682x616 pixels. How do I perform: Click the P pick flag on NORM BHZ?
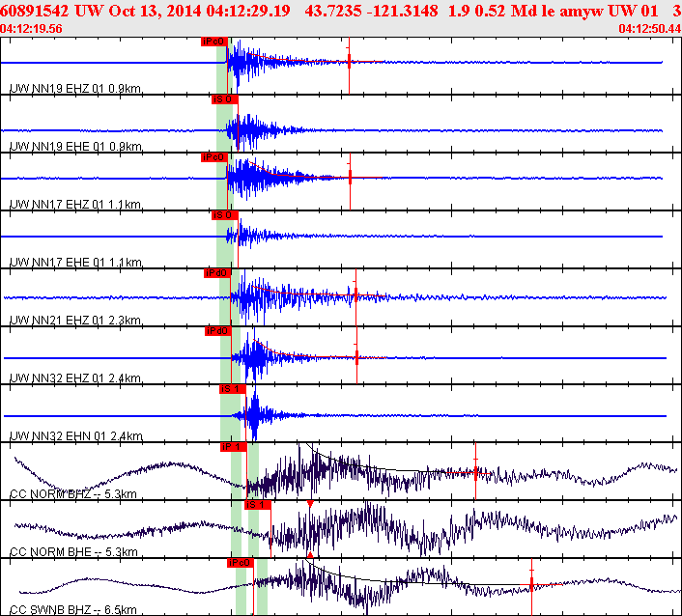[x=234, y=447]
